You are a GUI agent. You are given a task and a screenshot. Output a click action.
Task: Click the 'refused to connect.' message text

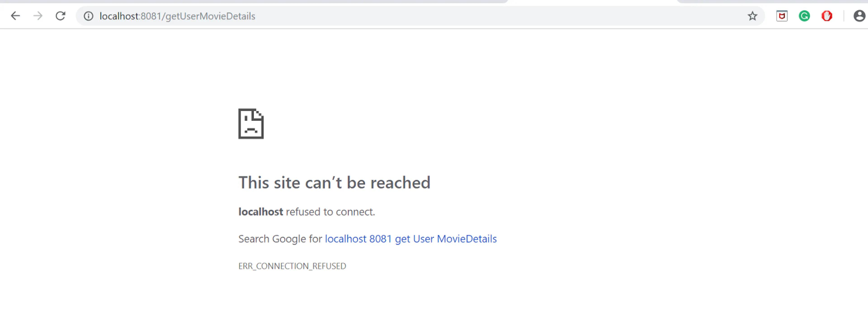(x=330, y=212)
